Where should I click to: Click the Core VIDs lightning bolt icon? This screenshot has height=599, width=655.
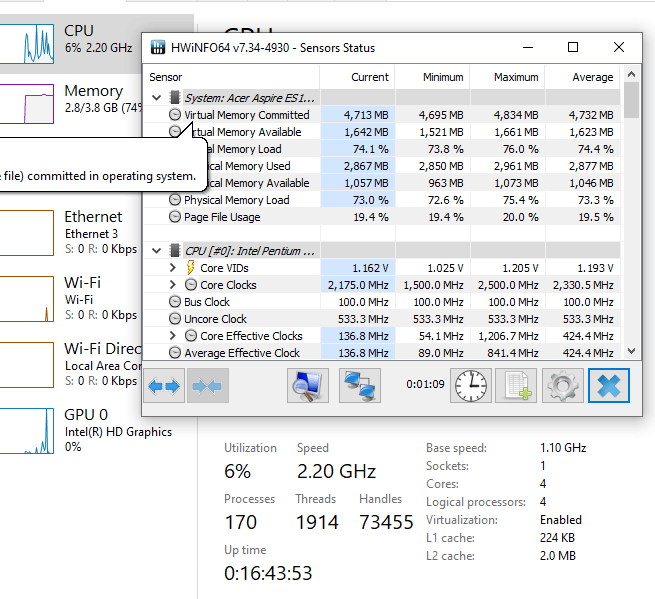[x=190, y=268]
